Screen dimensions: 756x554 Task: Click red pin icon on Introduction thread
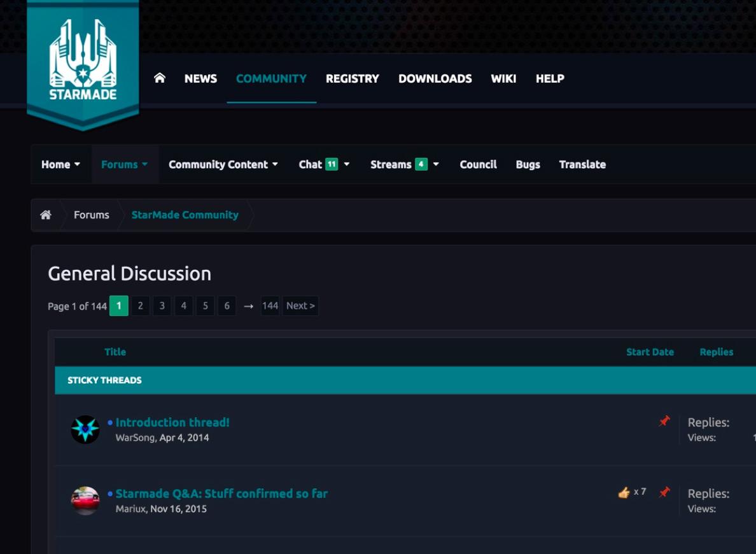tap(664, 422)
